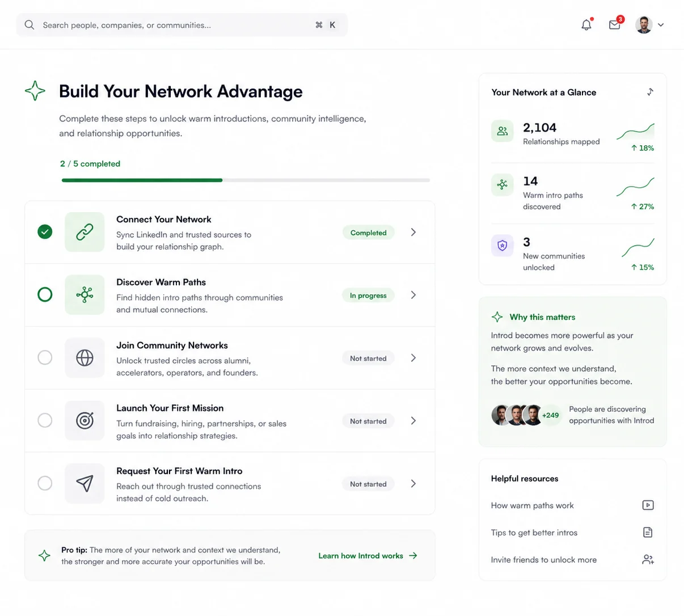Click the 15% growth indicator
684x616 pixels.
[643, 267]
